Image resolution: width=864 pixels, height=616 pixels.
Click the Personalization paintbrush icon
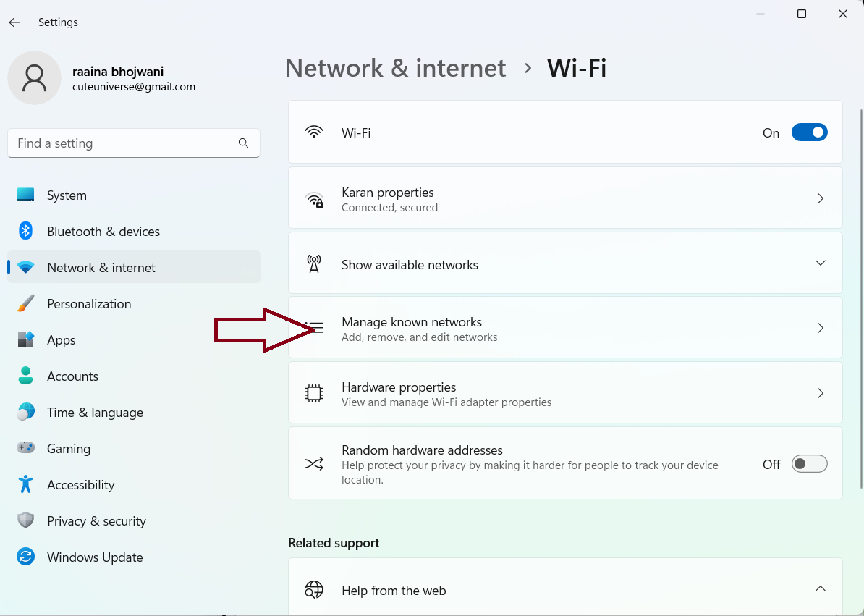[26, 303]
